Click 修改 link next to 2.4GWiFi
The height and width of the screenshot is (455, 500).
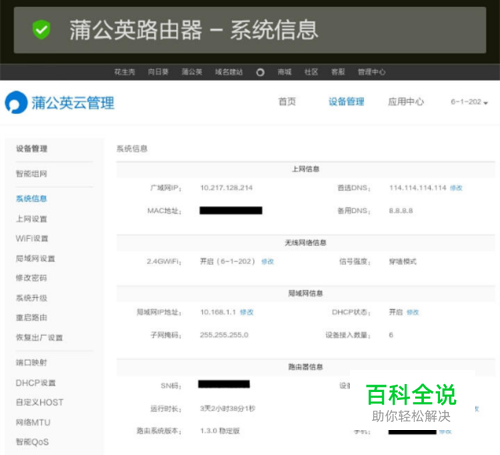point(268,262)
